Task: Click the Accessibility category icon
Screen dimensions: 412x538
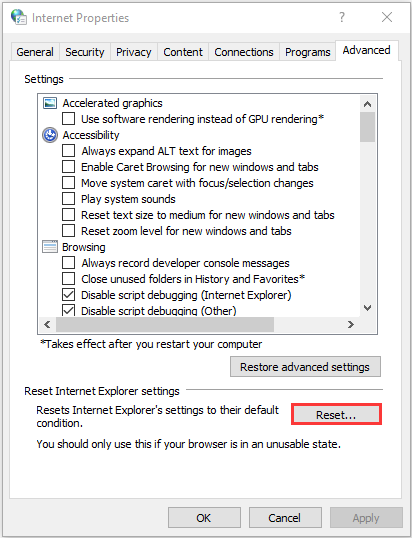Action: point(50,135)
